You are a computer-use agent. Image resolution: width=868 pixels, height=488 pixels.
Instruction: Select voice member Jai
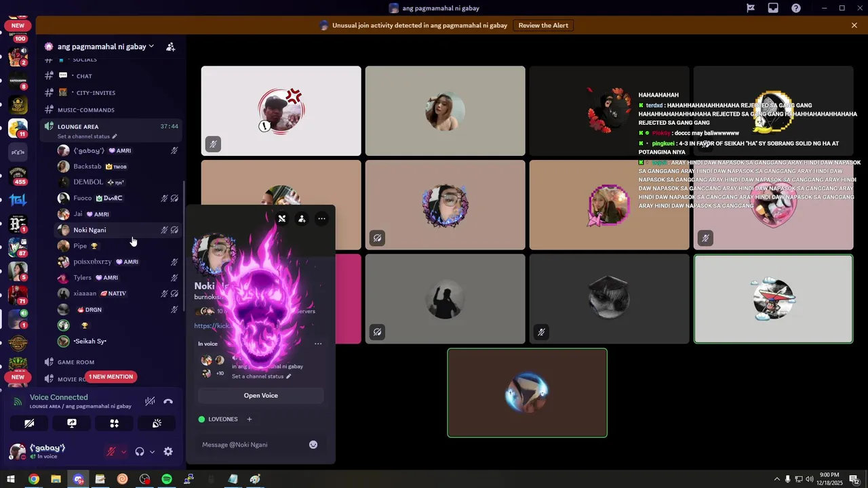78,214
